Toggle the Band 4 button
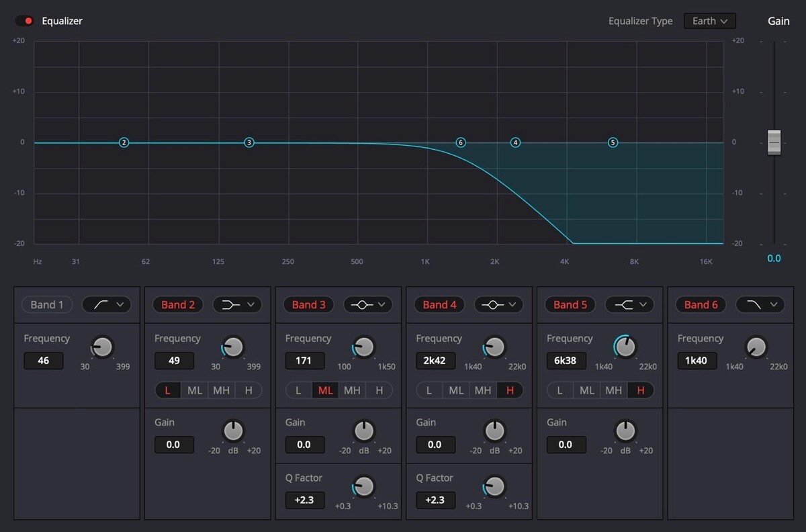The image size is (806, 532). [439, 305]
